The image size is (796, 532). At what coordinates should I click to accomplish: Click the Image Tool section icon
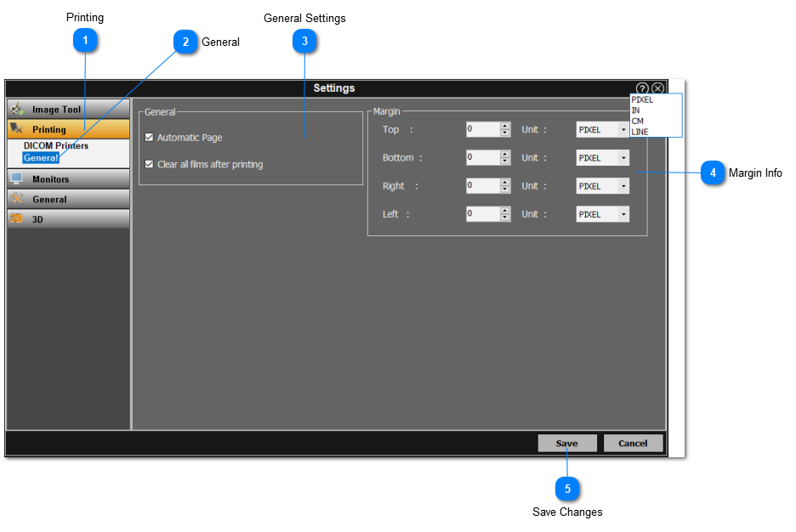(17, 110)
